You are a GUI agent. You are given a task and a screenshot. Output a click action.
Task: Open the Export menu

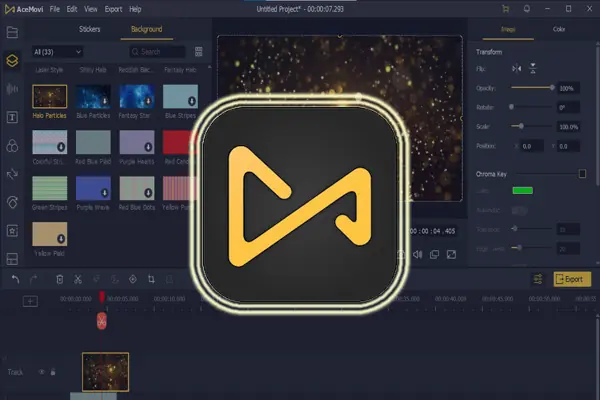click(113, 9)
